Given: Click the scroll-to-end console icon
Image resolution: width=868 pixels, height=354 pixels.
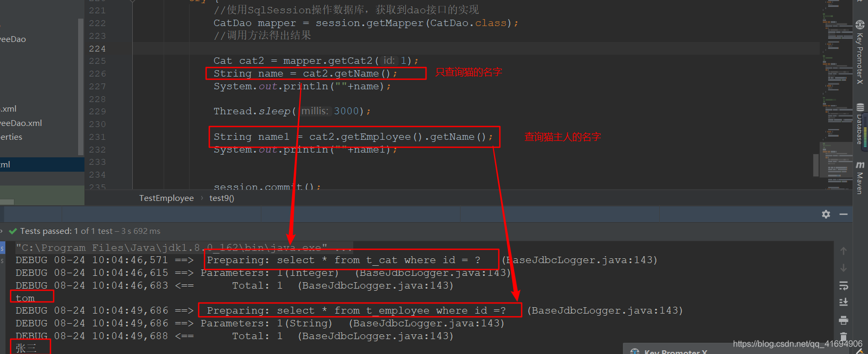Looking at the screenshot, I should tap(844, 302).
